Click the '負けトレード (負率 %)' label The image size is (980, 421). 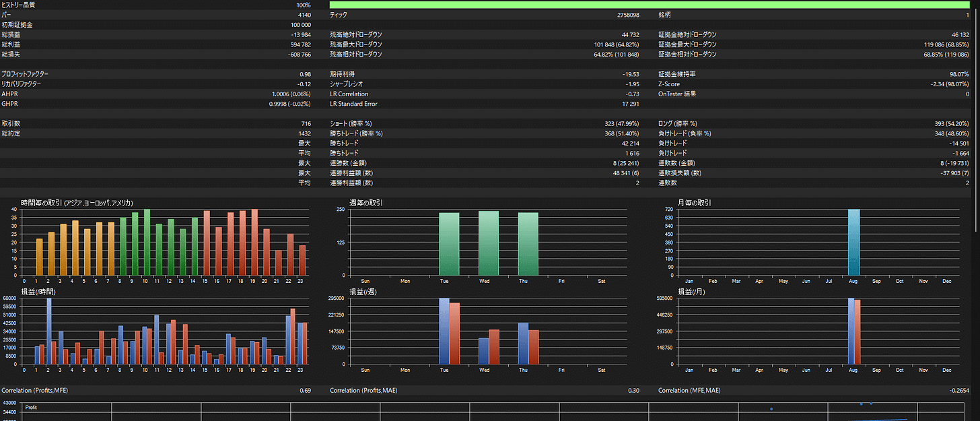pyautogui.click(x=685, y=133)
